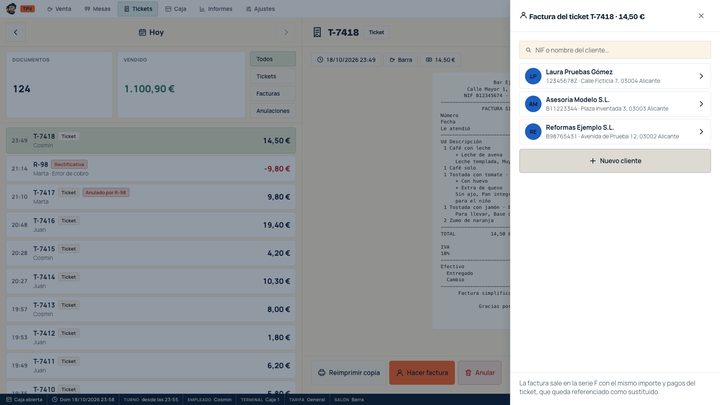Go to next day with right arrow

pyautogui.click(x=286, y=33)
